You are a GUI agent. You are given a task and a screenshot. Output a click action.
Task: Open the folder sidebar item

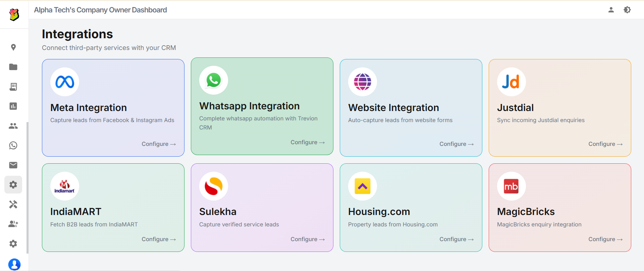click(13, 67)
